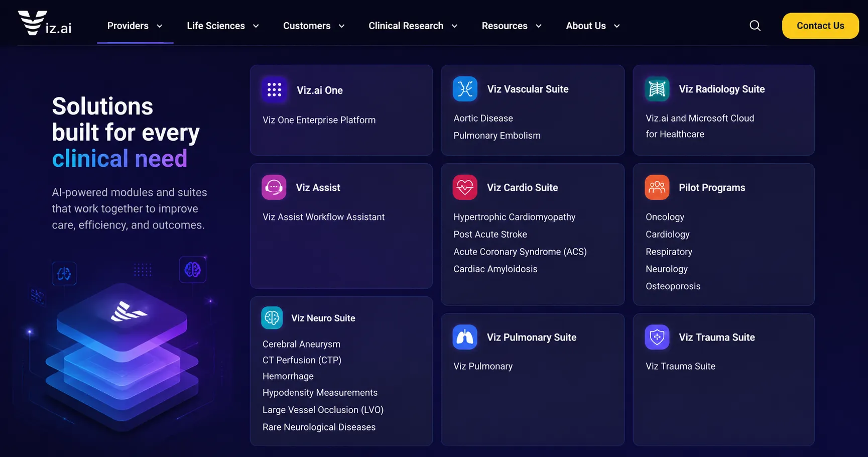Open Viz.ai and Microsoft Cloud for Healthcare
Image resolution: width=868 pixels, height=457 pixels.
click(700, 126)
